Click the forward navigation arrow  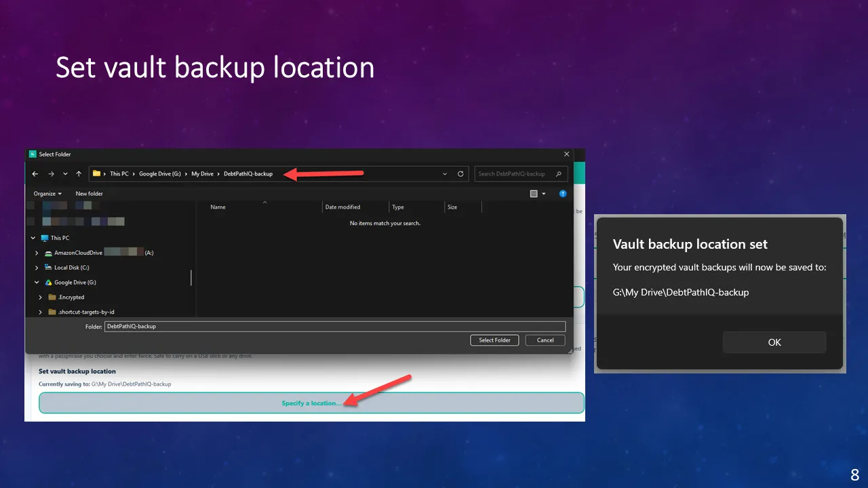click(50, 174)
